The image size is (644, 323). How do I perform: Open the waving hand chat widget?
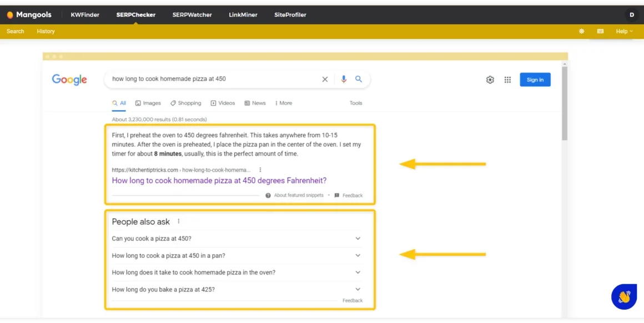coord(624,297)
